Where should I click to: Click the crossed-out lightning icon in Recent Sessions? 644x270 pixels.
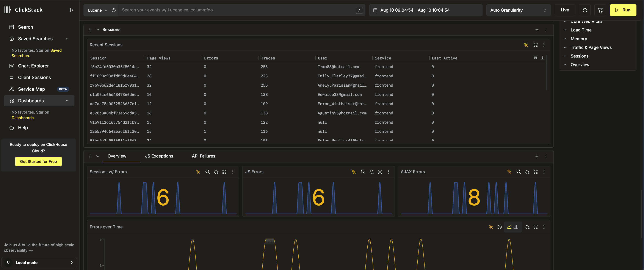coord(526,45)
